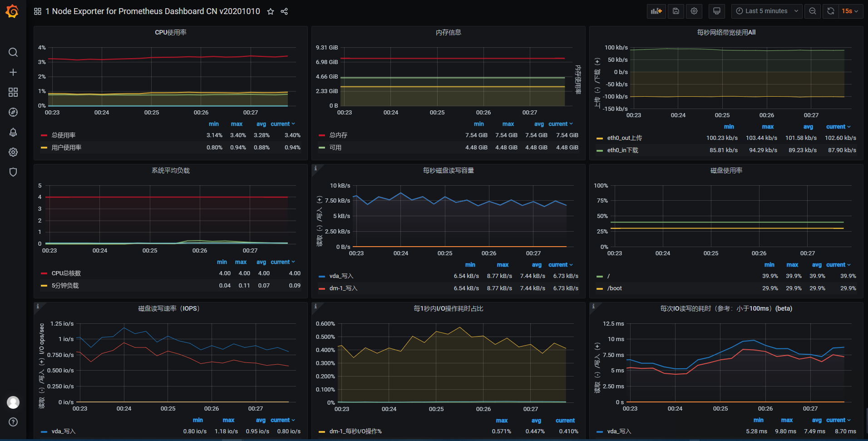The height and width of the screenshot is (441, 868).
Task: Sort 磁盘使用率 legend by max column
Action: pyautogui.click(x=792, y=265)
